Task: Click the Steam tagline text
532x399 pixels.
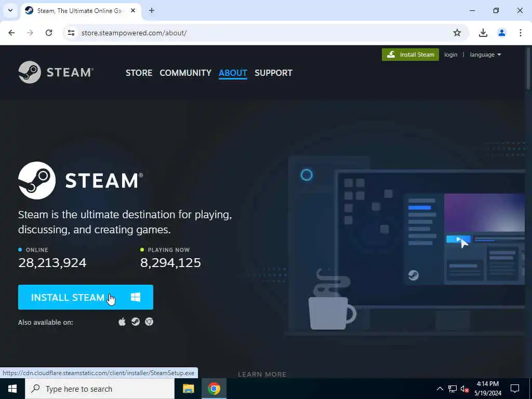Action: (x=125, y=222)
